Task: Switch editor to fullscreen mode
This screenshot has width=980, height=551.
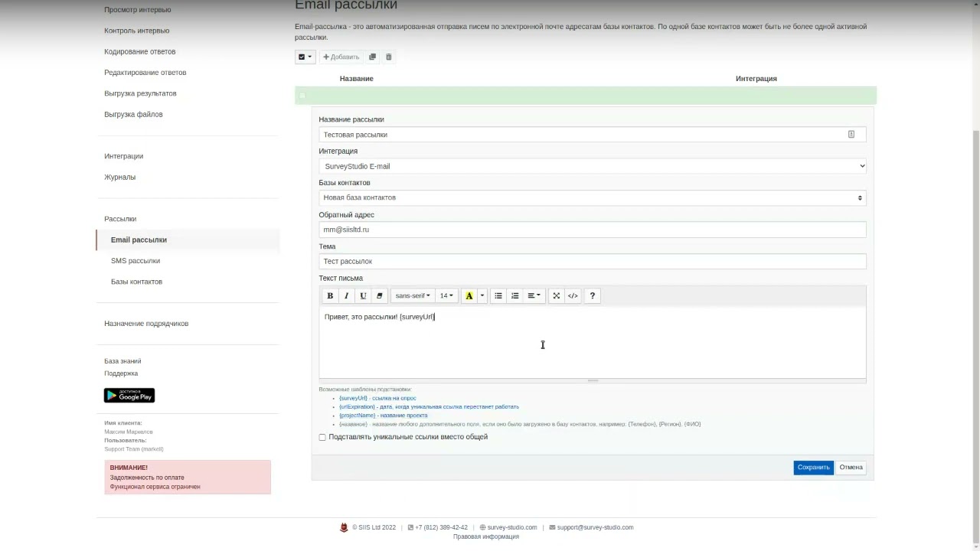Action: 557,296
